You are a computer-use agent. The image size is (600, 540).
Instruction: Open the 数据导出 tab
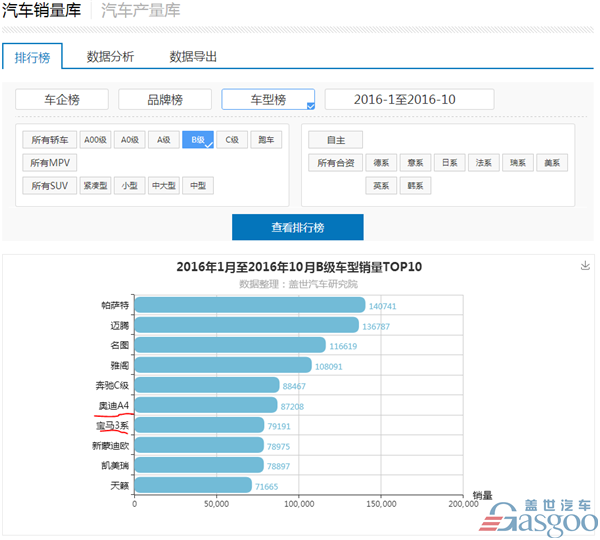click(x=193, y=57)
